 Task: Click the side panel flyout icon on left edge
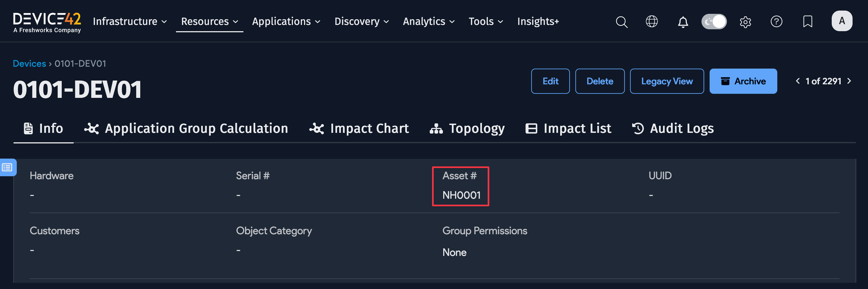point(7,167)
